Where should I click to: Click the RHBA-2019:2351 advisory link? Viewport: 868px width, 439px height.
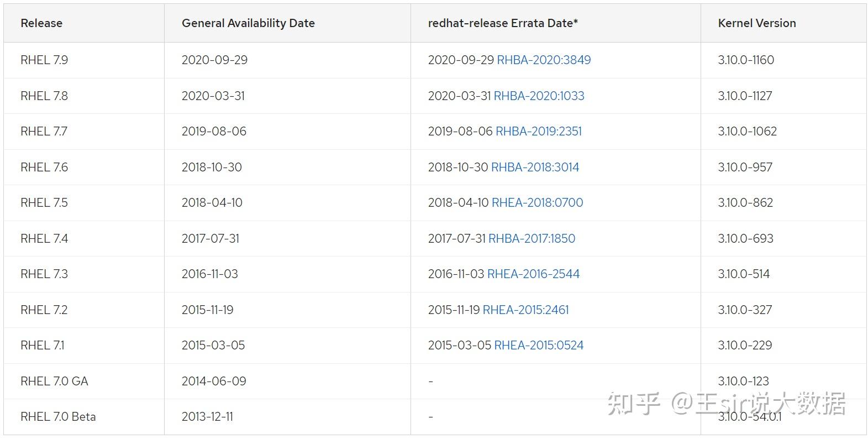pyautogui.click(x=539, y=131)
